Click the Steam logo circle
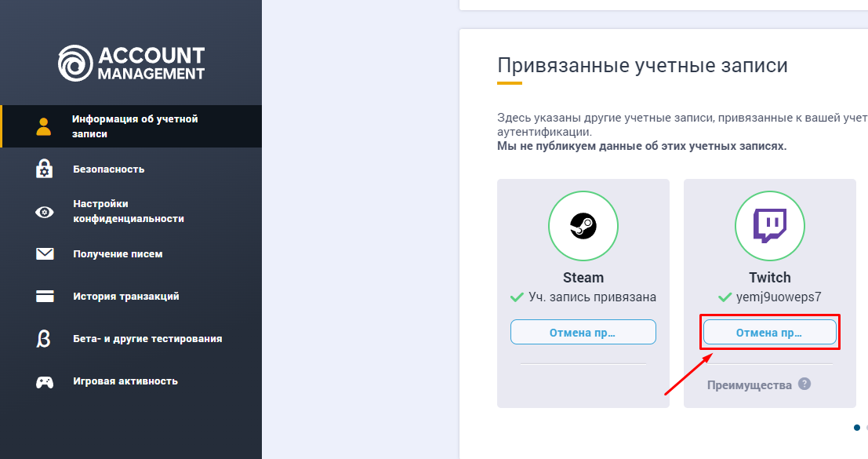This screenshot has height=459, width=868. click(x=583, y=226)
